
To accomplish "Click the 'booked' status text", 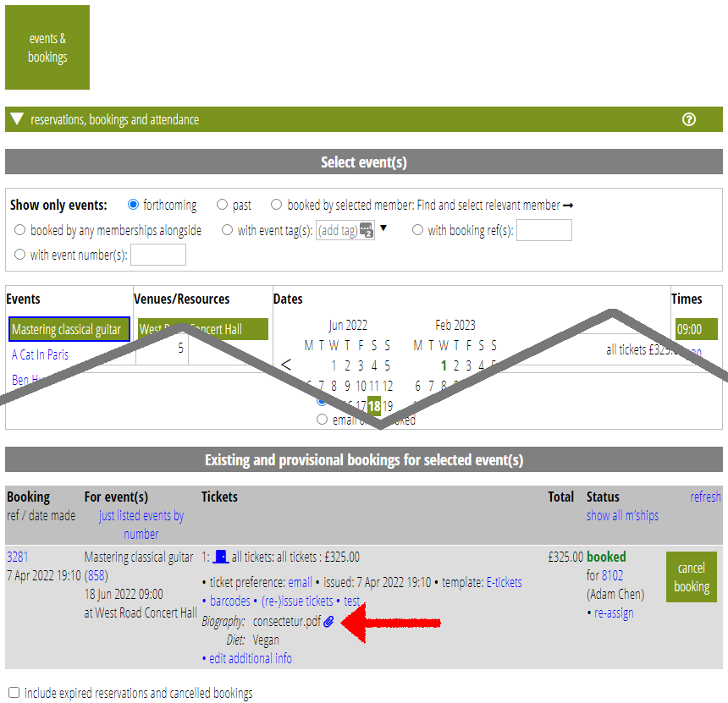I will (x=606, y=557).
